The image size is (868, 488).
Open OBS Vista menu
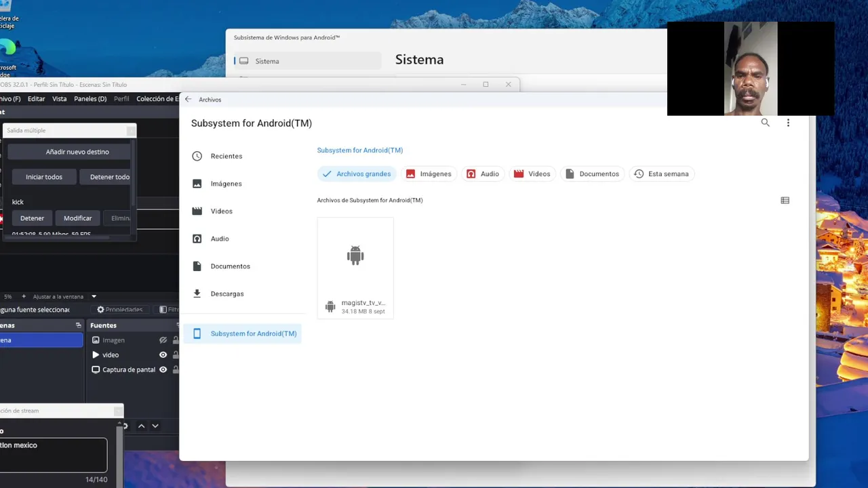pyautogui.click(x=60, y=99)
